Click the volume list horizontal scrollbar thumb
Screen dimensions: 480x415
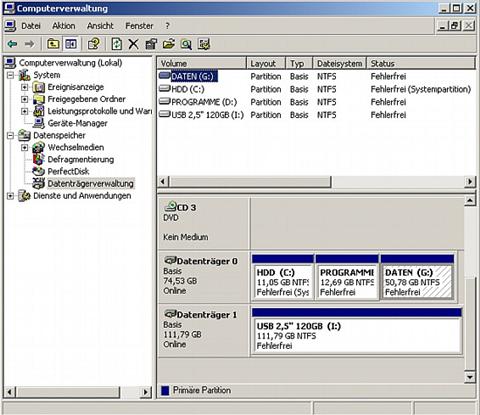click(250, 182)
